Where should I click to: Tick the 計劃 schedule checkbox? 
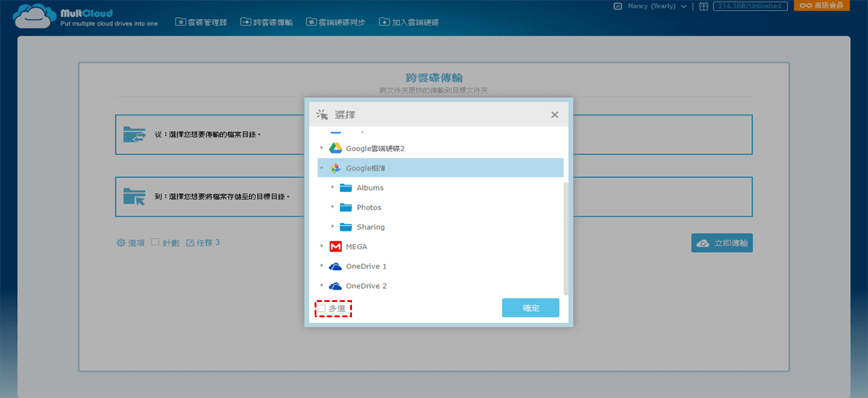[155, 242]
